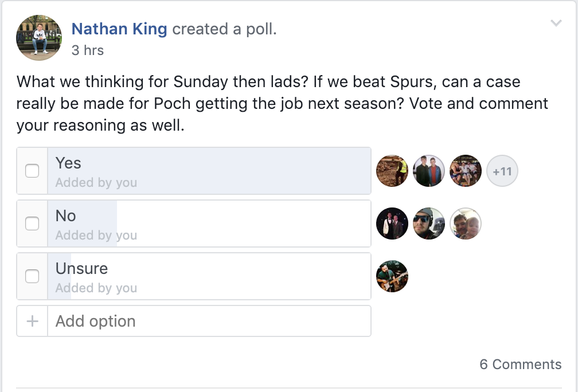Screen dimensions: 578x392
Task: Open the post options chevron menu
Action: pos(556,23)
